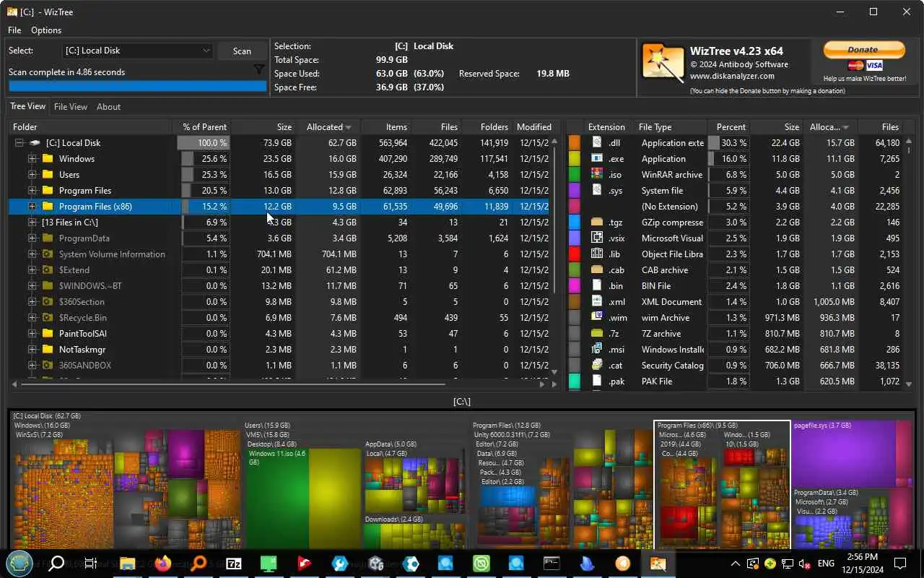924x578 pixels.
Task: Click the Windows folder icon
Action: (x=48, y=159)
